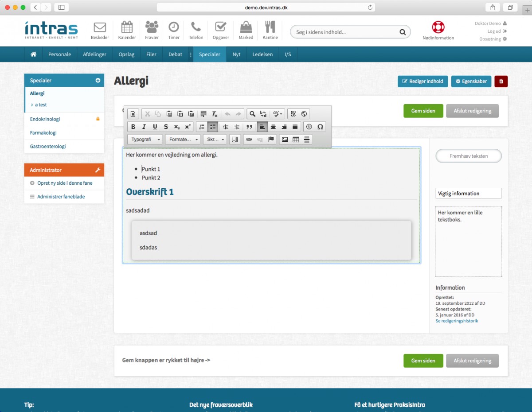
Task: Switch to the Debat tab
Action: pos(175,54)
